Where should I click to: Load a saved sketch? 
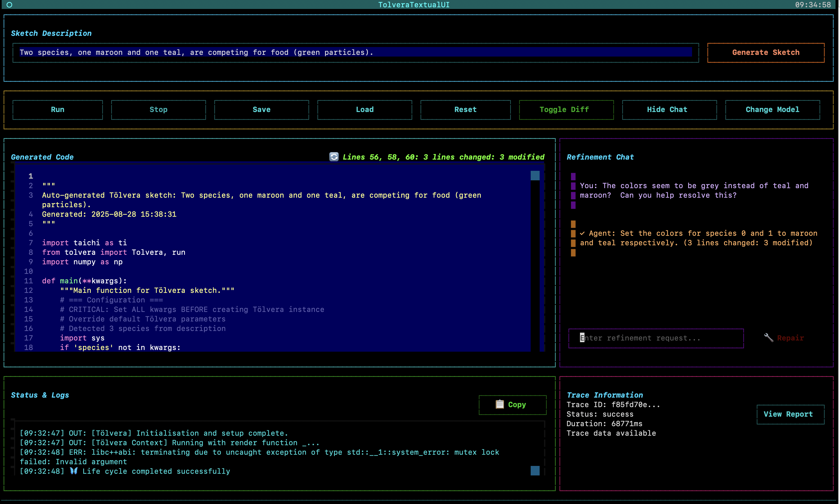point(364,110)
